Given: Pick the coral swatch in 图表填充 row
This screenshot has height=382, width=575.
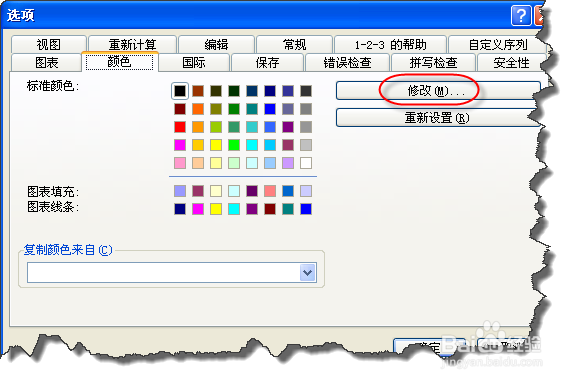Looking at the screenshot, I should coord(270,191).
